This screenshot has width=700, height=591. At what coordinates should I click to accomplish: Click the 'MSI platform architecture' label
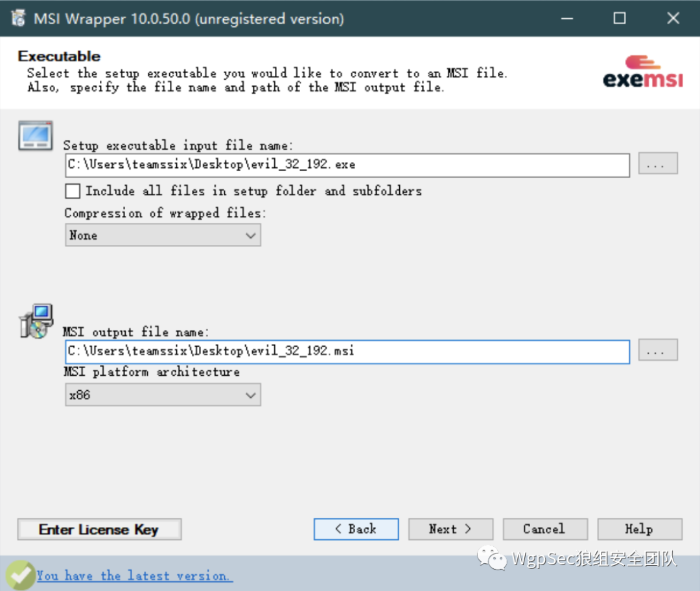click(x=151, y=372)
